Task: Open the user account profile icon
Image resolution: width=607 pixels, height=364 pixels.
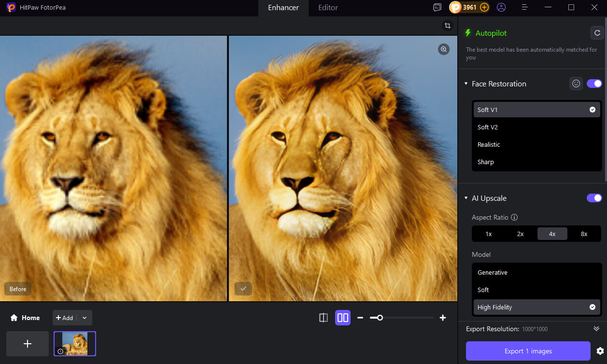Action: tap(501, 7)
